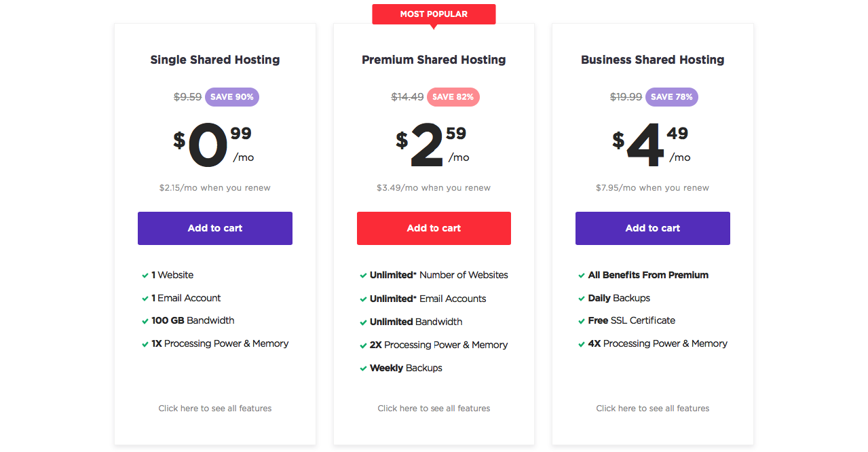Click the All Benefits From Premium item
The image size is (868, 452).
pos(648,275)
